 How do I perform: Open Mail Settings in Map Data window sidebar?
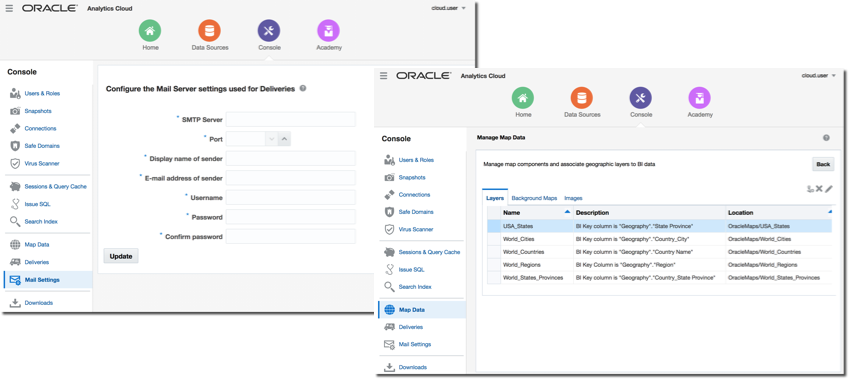click(415, 344)
